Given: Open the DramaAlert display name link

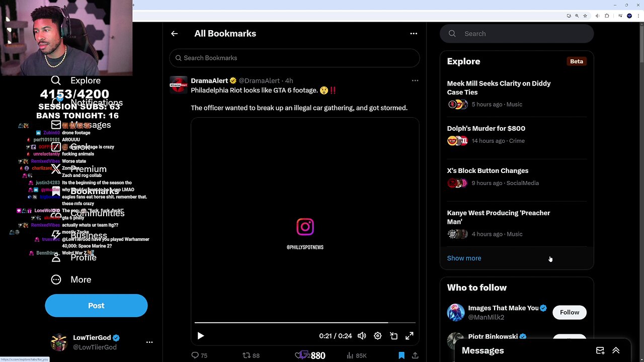Looking at the screenshot, I should coord(209,80).
